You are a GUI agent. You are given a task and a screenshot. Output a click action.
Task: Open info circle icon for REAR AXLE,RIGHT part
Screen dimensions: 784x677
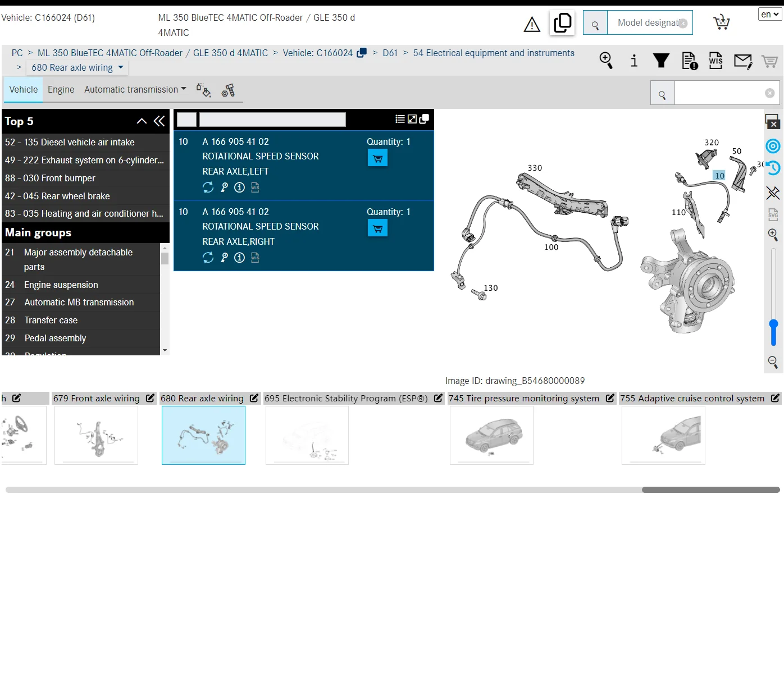239,258
